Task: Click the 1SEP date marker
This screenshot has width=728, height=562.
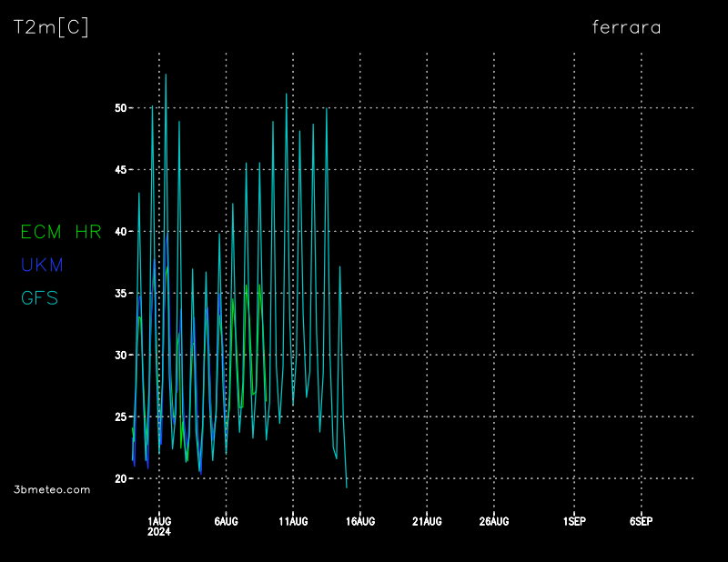Action: click(x=574, y=521)
